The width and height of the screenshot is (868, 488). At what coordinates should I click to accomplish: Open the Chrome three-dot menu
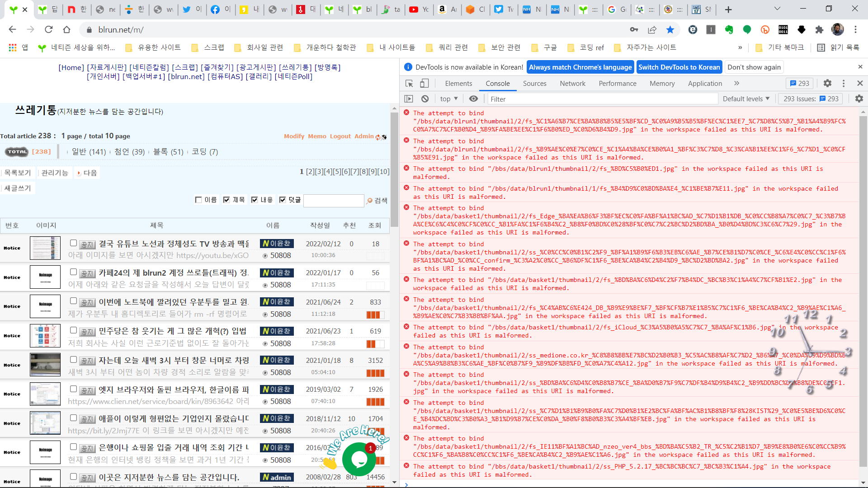click(855, 29)
